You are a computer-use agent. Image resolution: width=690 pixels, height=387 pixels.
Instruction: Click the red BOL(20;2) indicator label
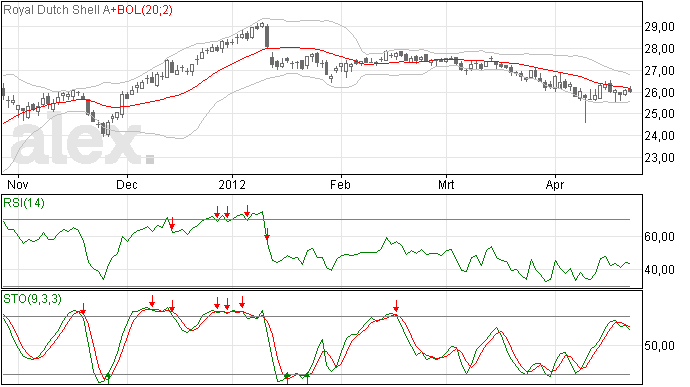(x=142, y=10)
